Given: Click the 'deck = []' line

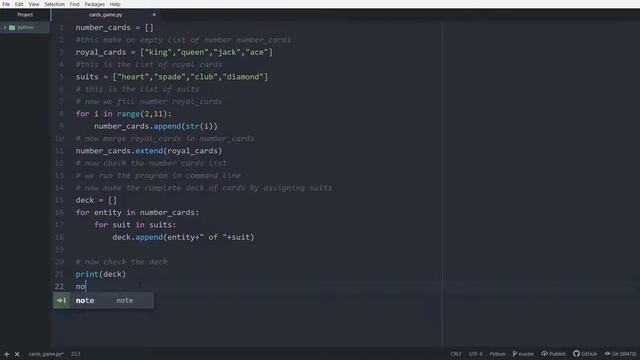Looking at the screenshot, I should coord(96,200).
